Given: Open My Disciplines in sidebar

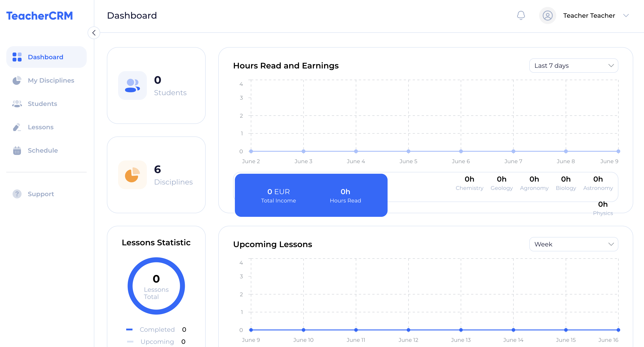Looking at the screenshot, I should point(51,80).
